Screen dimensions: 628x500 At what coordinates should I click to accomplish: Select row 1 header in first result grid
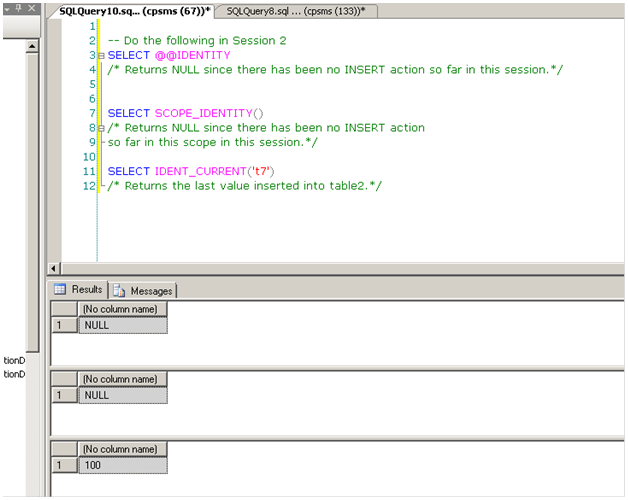[x=64, y=325]
